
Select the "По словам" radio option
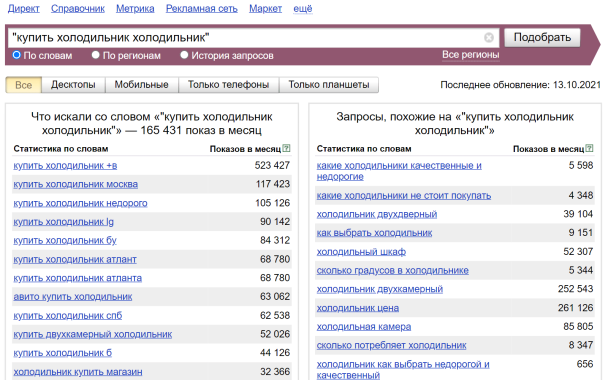pos(17,55)
